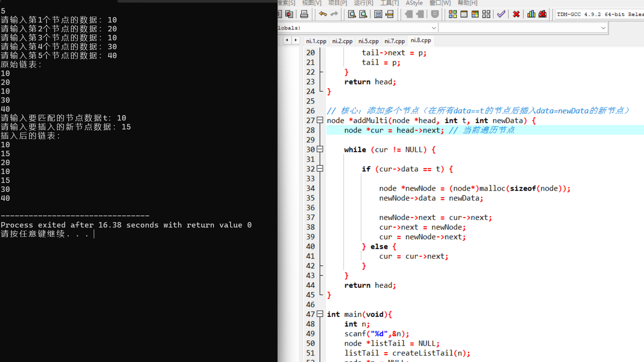Click the malloc(sizeof(node)) code line
This screenshot has width=644, height=362.
pyautogui.click(x=475, y=188)
